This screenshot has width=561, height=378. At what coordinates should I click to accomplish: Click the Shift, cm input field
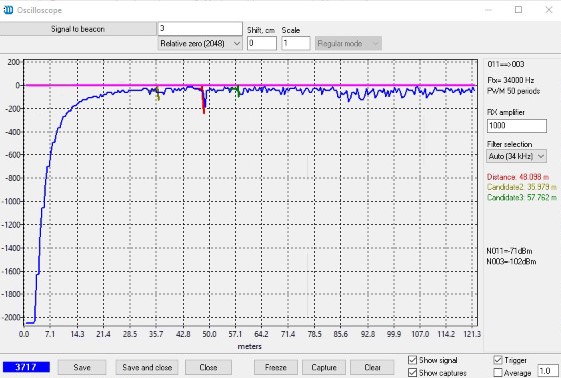(262, 44)
